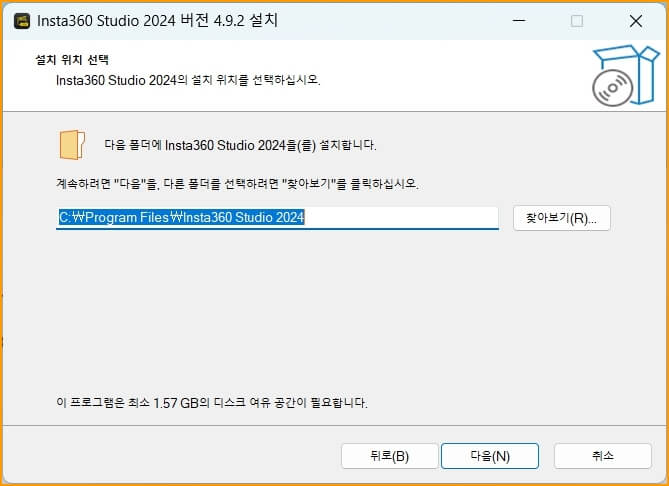Click the disabled maximize button
669x486 pixels.
tap(577, 21)
